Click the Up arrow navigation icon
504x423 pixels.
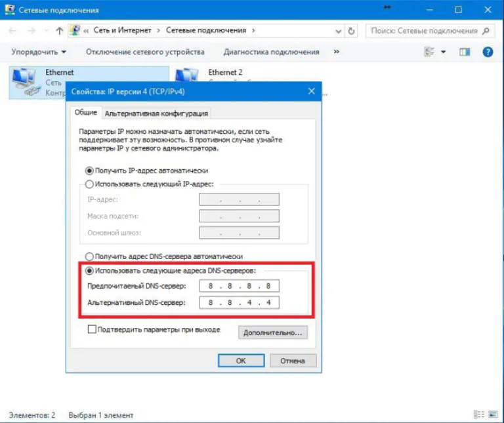pyautogui.click(x=59, y=31)
